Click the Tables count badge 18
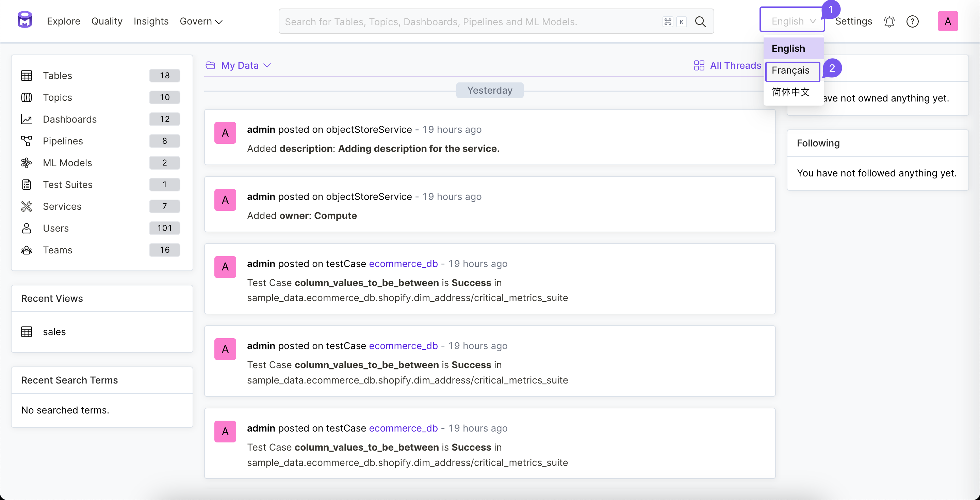This screenshot has width=980, height=500. point(165,76)
